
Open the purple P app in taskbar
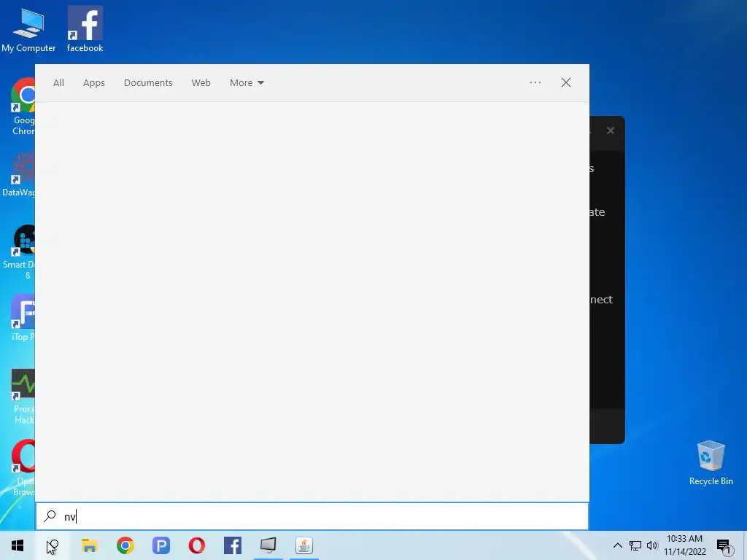(161, 545)
